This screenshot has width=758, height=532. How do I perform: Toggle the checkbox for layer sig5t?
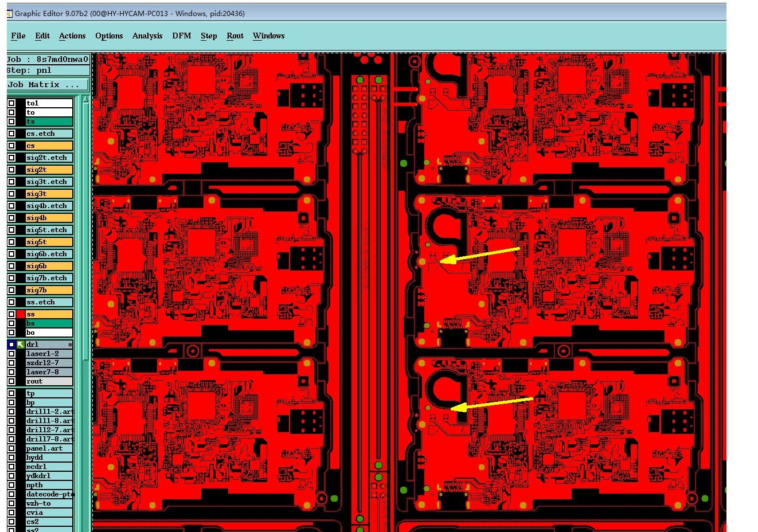tap(11, 242)
